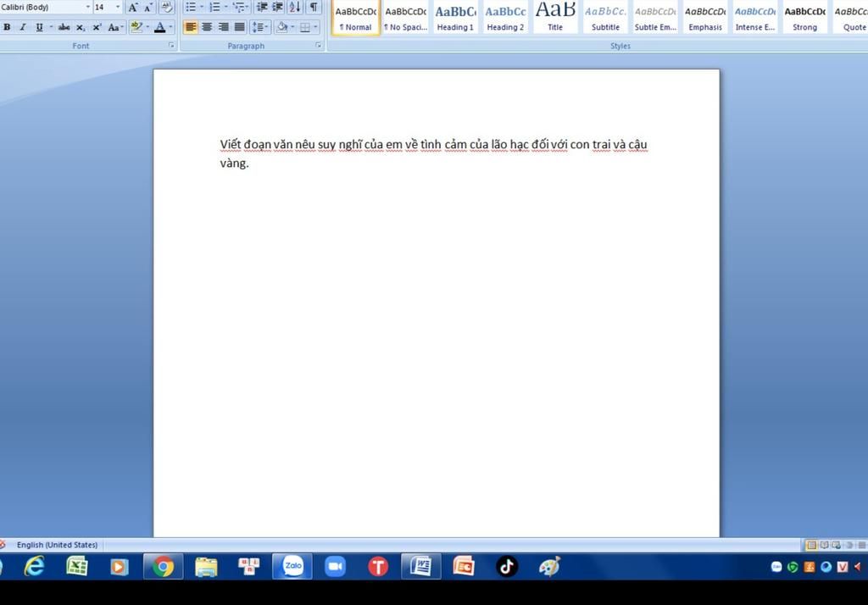The height and width of the screenshot is (605, 868).
Task: Open PowerPoint from the taskbar
Action: click(464, 566)
